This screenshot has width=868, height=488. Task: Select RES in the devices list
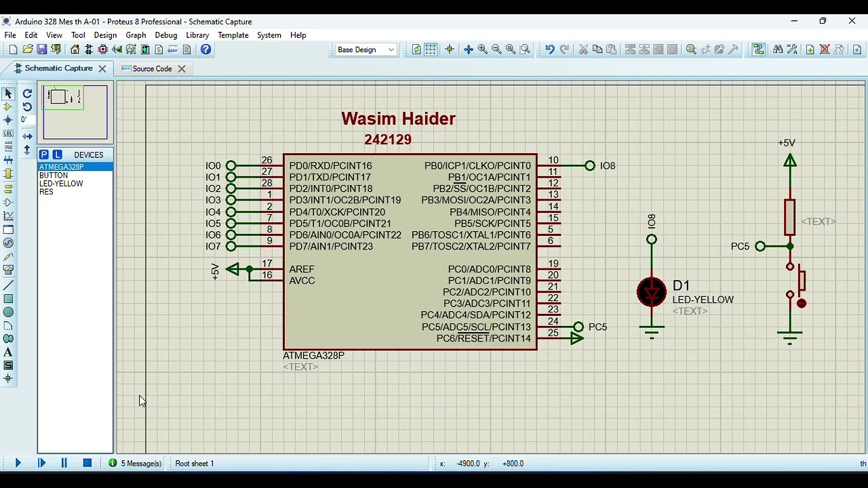point(75,192)
